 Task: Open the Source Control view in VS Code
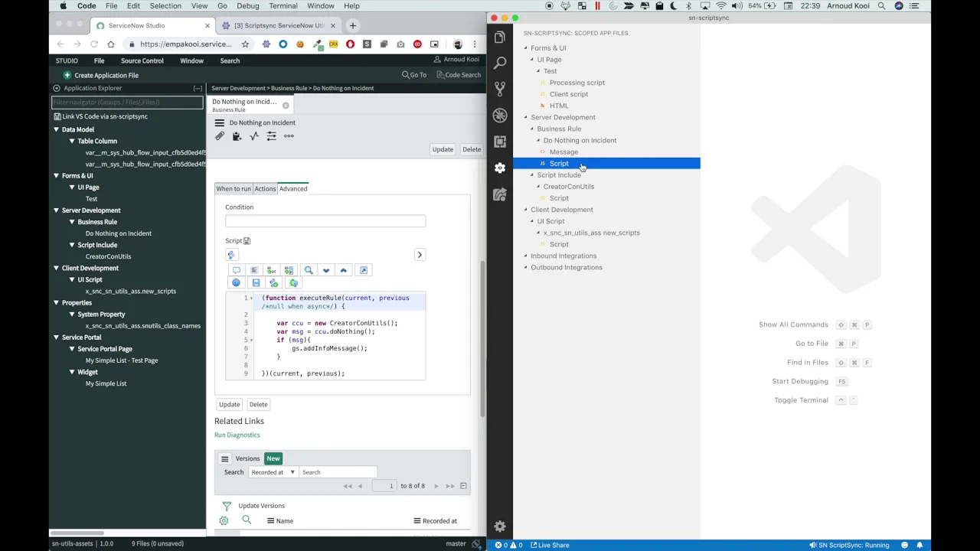499,88
